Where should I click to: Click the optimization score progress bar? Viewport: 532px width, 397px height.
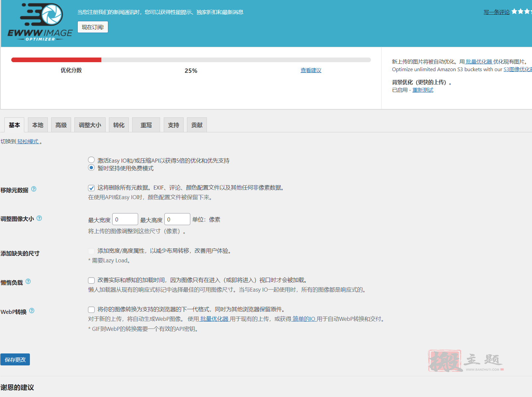click(191, 60)
